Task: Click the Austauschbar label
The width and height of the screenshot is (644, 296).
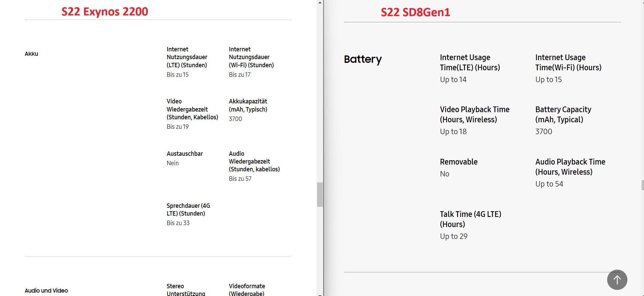Action: (x=185, y=154)
